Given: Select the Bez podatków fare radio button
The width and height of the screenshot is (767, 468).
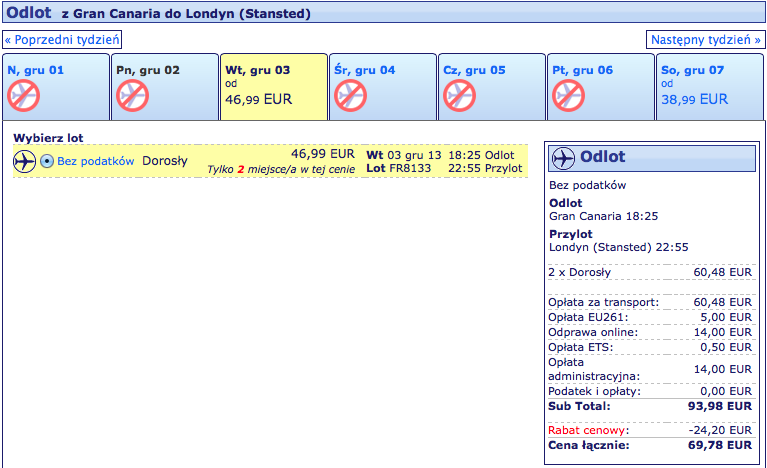Looking at the screenshot, I should (47, 161).
